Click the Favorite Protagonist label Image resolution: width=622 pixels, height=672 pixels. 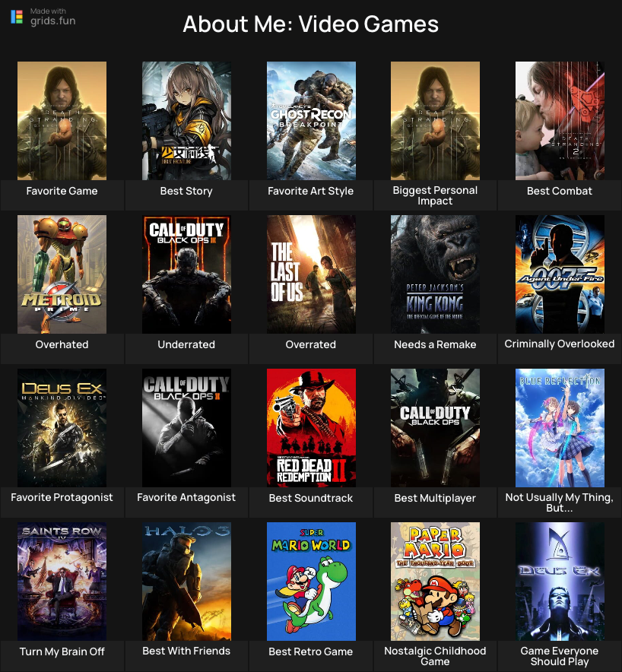(x=62, y=498)
